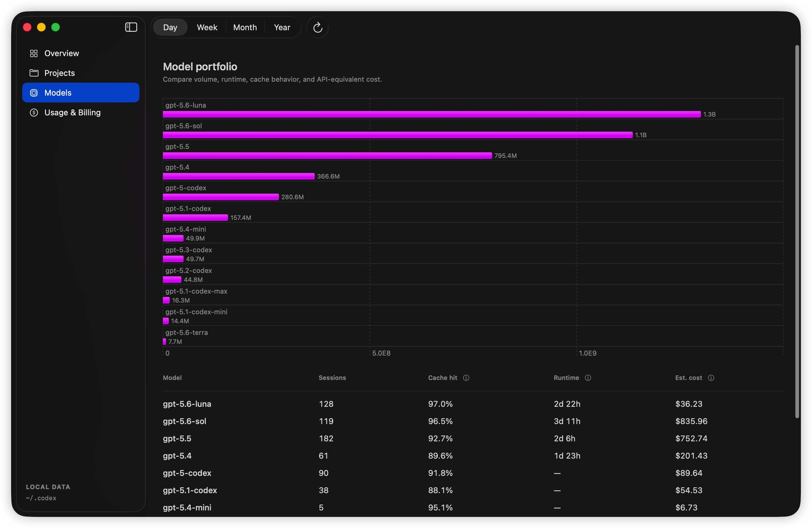The width and height of the screenshot is (812, 528).
Task: Click the Models chip icon
Action: pos(34,93)
